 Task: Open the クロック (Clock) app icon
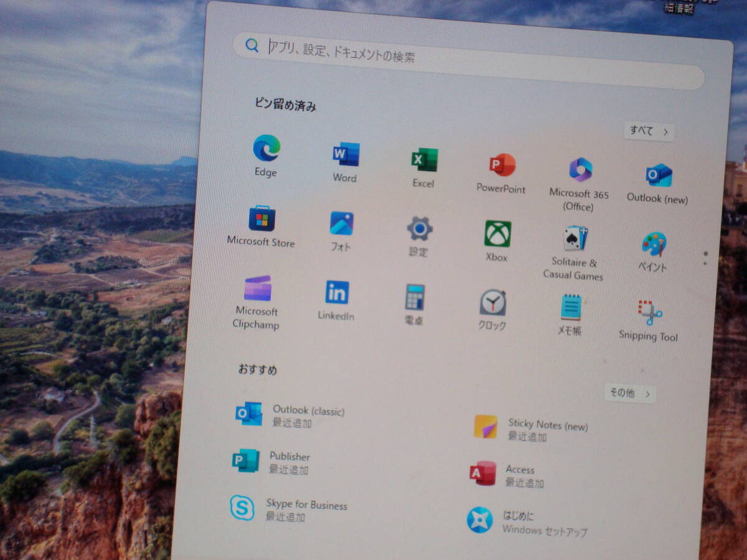coord(492,303)
